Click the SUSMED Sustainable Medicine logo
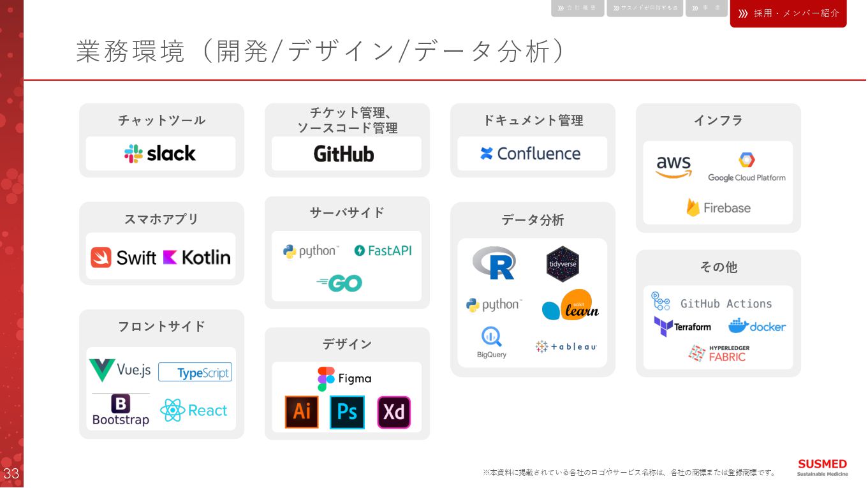The width and height of the screenshot is (868, 488). pos(822,468)
